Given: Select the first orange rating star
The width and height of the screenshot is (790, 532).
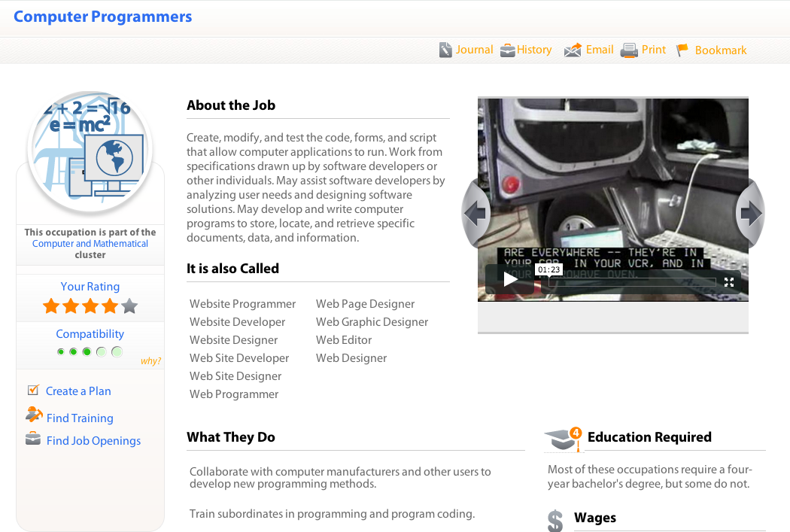Looking at the screenshot, I should 51,306.
